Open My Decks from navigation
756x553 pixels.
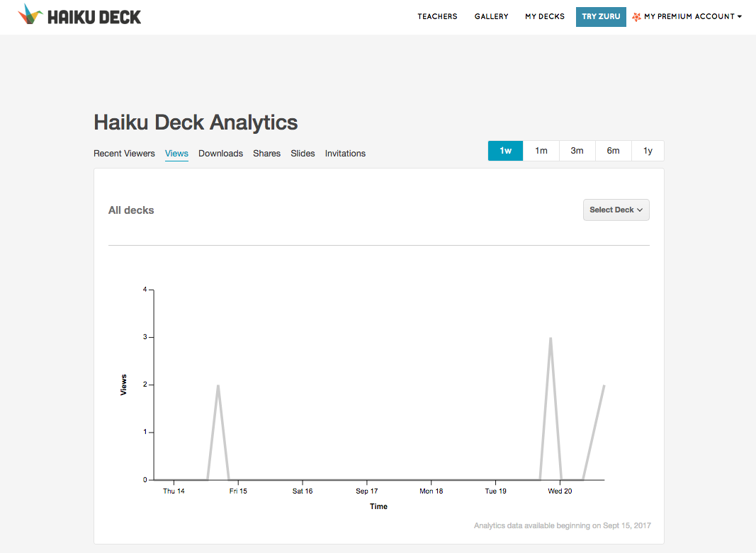(544, 16)
